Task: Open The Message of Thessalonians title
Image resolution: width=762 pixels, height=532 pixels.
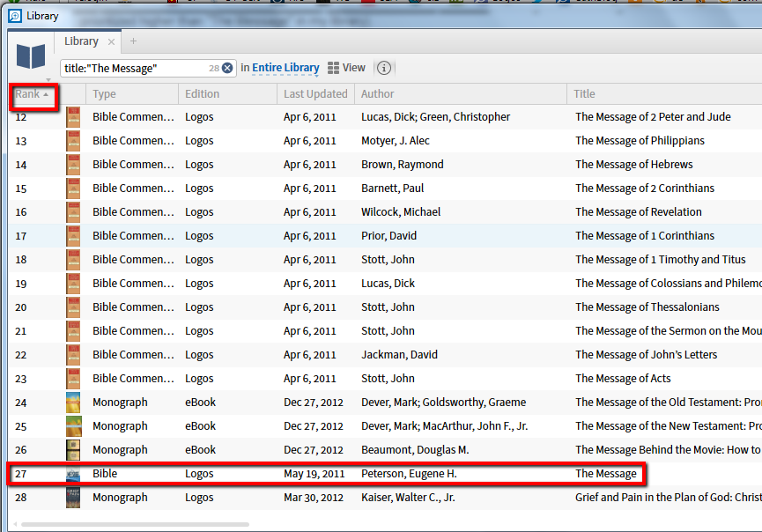Action: pos(647,307)
